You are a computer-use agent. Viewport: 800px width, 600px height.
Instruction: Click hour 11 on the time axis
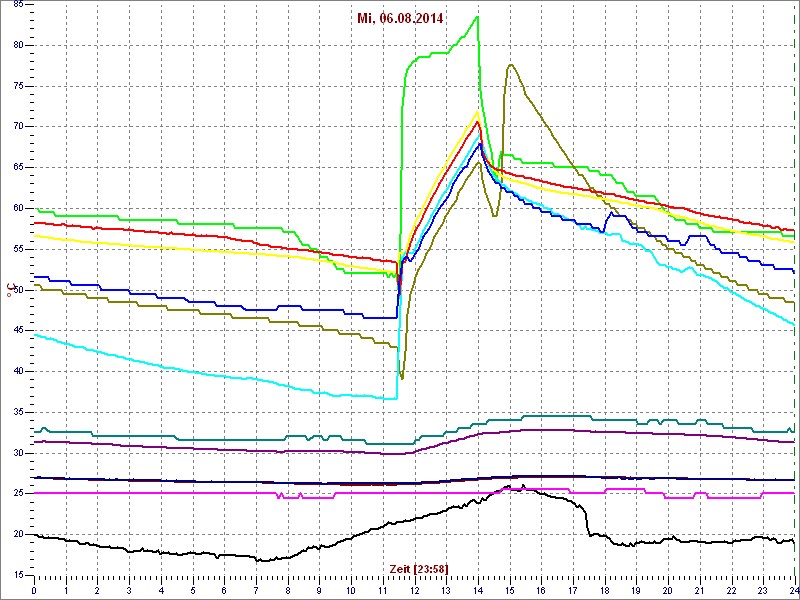tap(383, 590)
